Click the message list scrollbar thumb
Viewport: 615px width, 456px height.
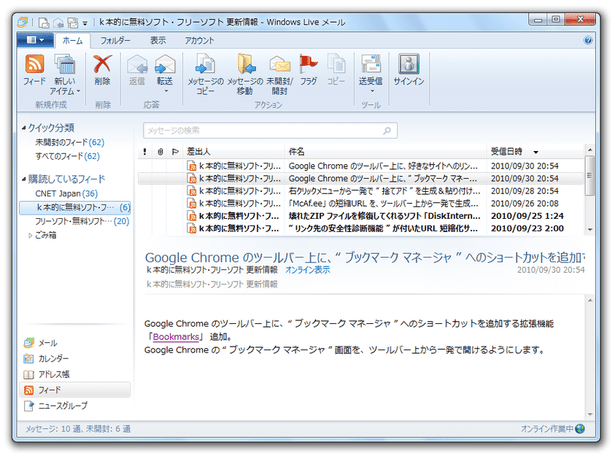coord(590,176)
